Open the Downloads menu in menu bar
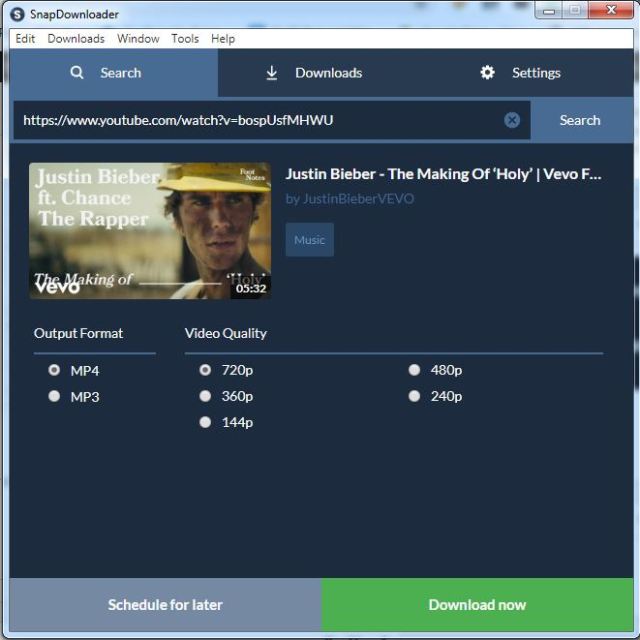The image size is (640, 640). (x=76, y=39)
